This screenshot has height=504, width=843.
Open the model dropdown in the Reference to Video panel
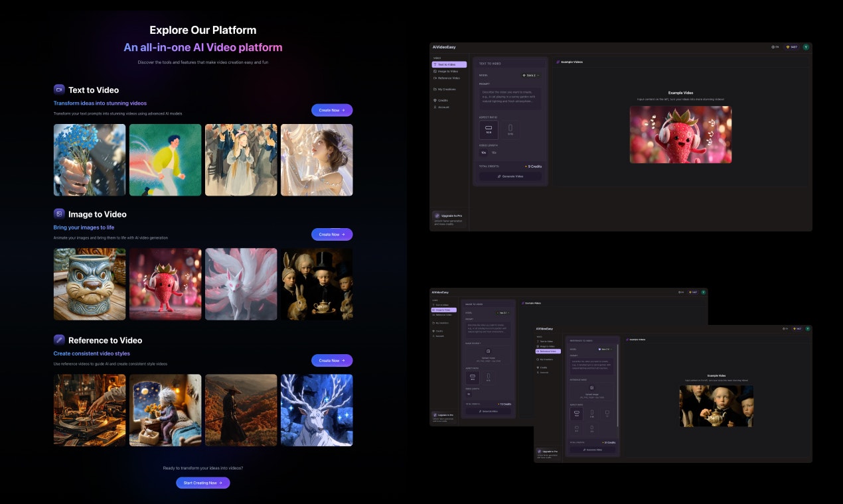[x=605, y=349]
